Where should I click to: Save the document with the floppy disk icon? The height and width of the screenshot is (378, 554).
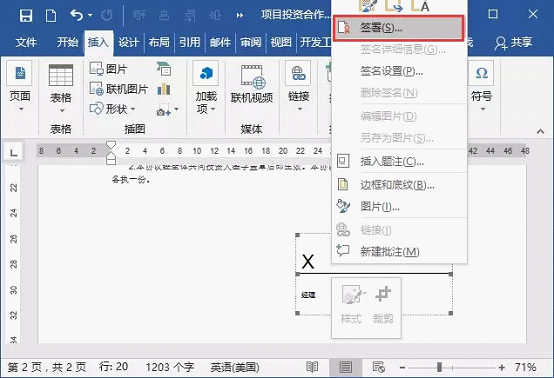pos(26,16)
